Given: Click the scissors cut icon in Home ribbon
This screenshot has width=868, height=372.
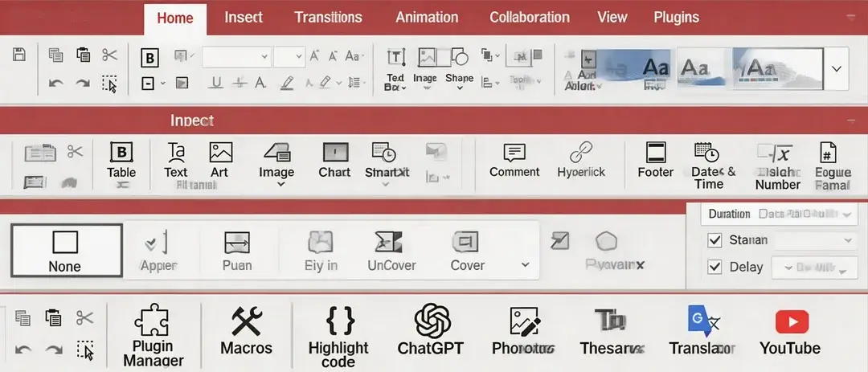Looking at the screenshot, I should 109,55.
